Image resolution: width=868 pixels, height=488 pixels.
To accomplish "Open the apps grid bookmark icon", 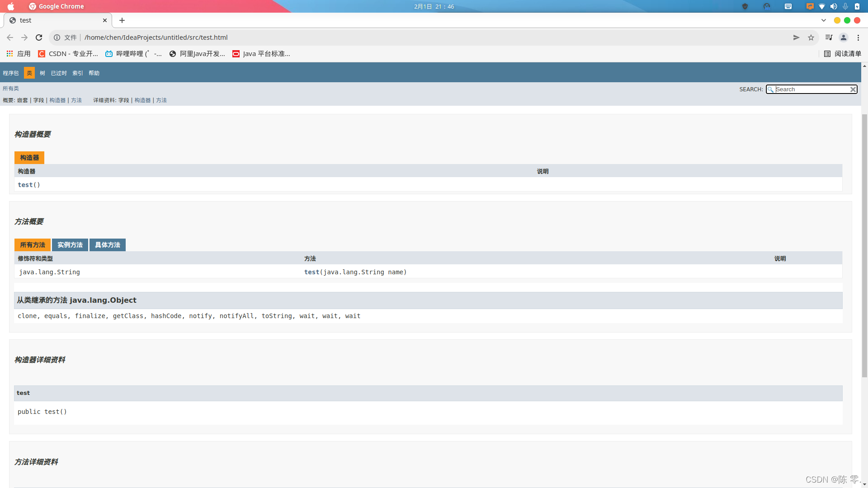I will (x=9, y=54).
